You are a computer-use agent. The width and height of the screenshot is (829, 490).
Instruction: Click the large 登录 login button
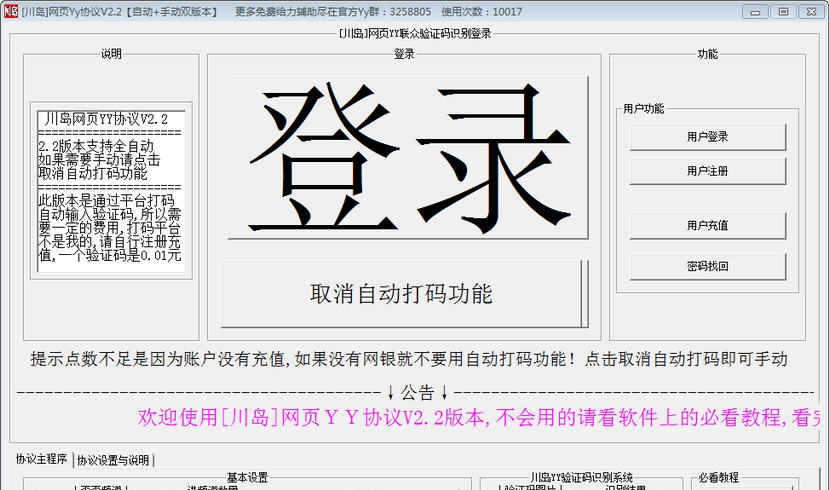[x=408, y=158]
